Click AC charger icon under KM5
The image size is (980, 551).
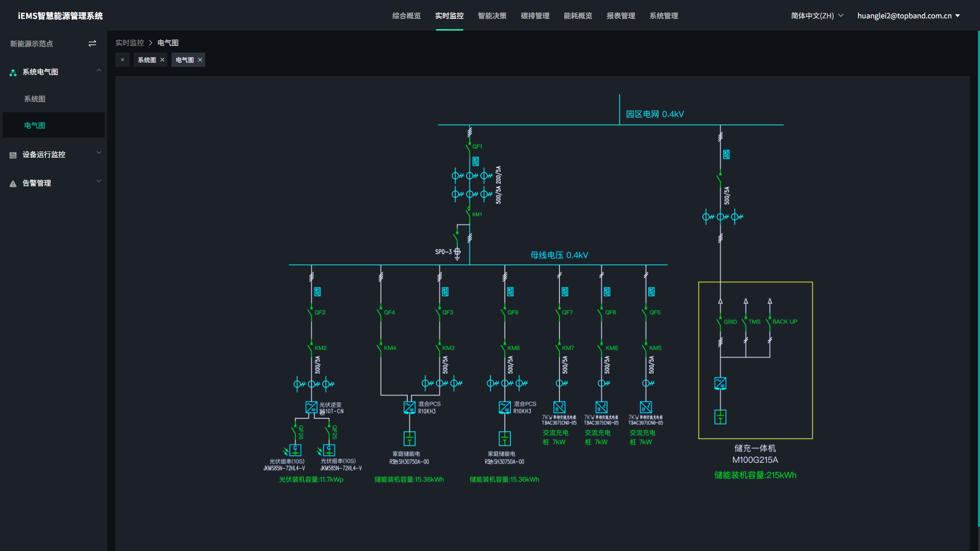(646, 407)
